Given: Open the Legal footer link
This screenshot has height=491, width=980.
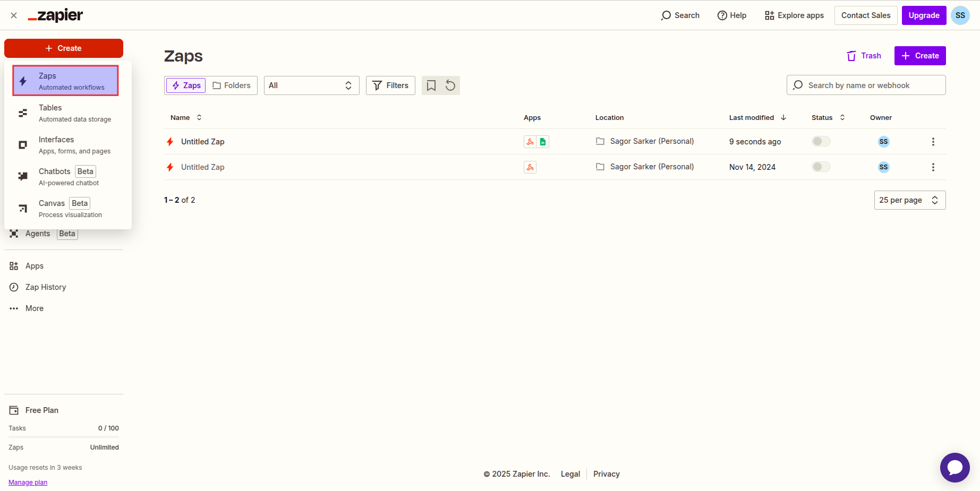Looking at the screenshot, I should 570,474.
